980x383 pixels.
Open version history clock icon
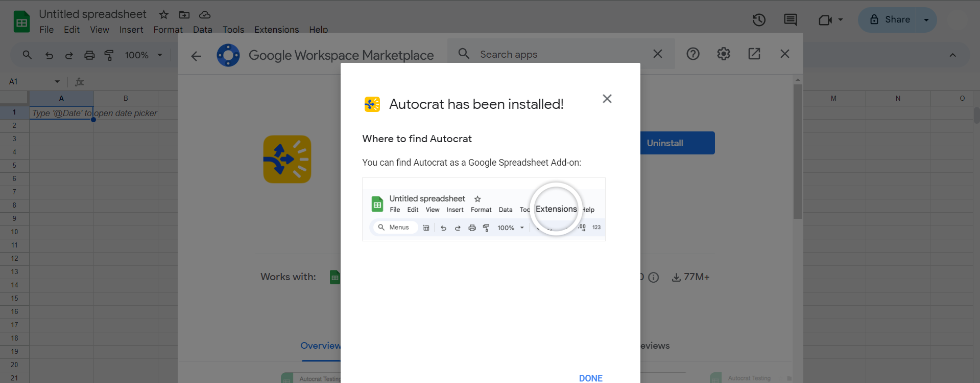coord(759,20)
